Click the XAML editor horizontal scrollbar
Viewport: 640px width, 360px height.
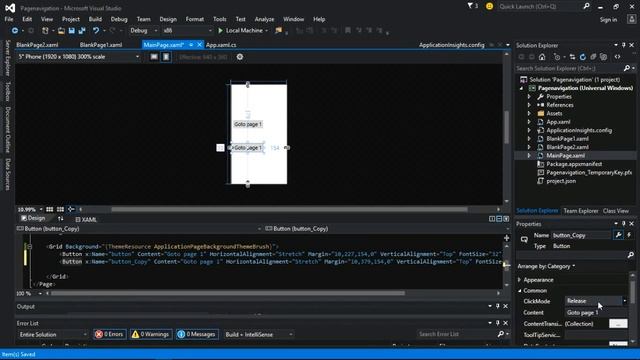tap(228, 293)
